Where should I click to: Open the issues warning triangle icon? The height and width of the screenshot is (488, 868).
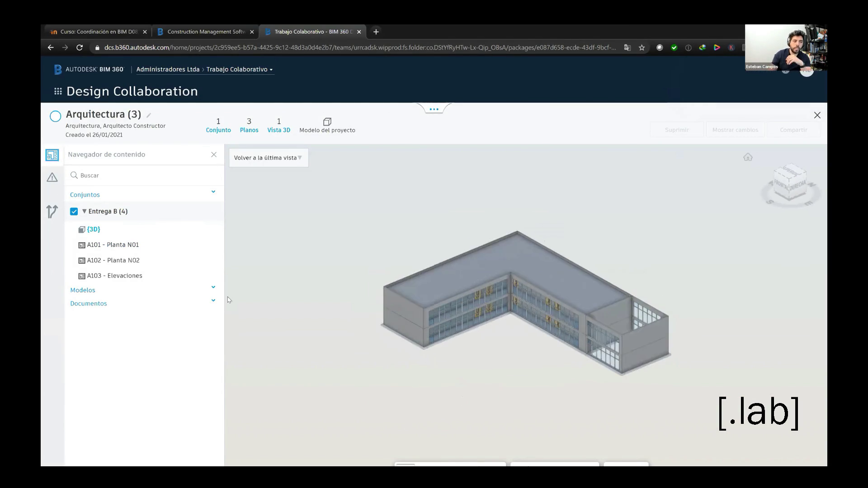[x=52, y=178]
